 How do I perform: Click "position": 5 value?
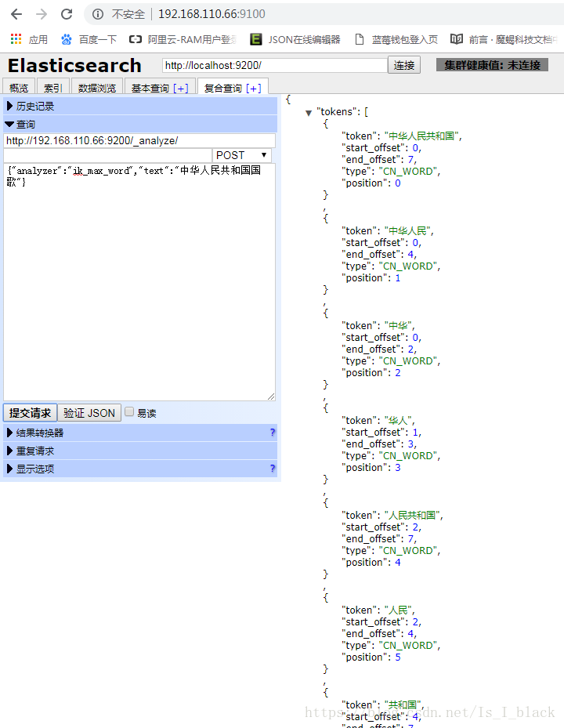(398, 657)
